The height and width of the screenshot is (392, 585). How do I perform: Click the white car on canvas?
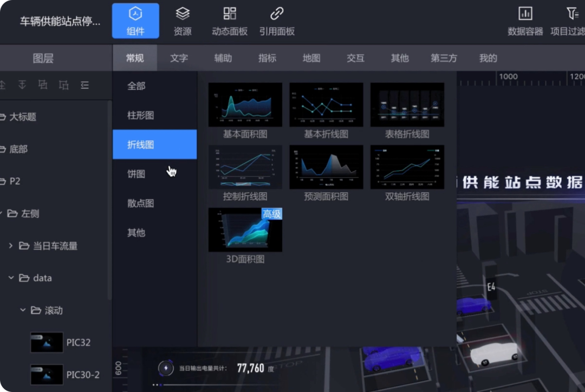click(494, 354)
